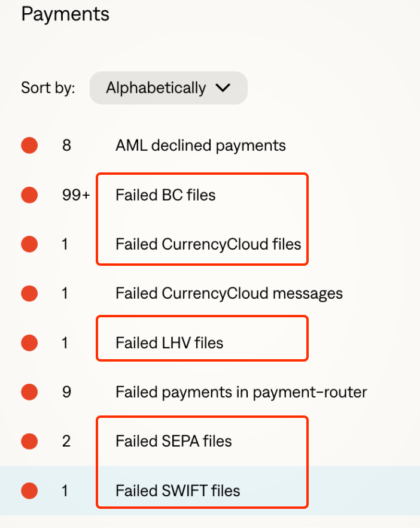This screenshot has width=420, height=528.
Task: Open the Failed LHV files entry
Action: point(169,343)
